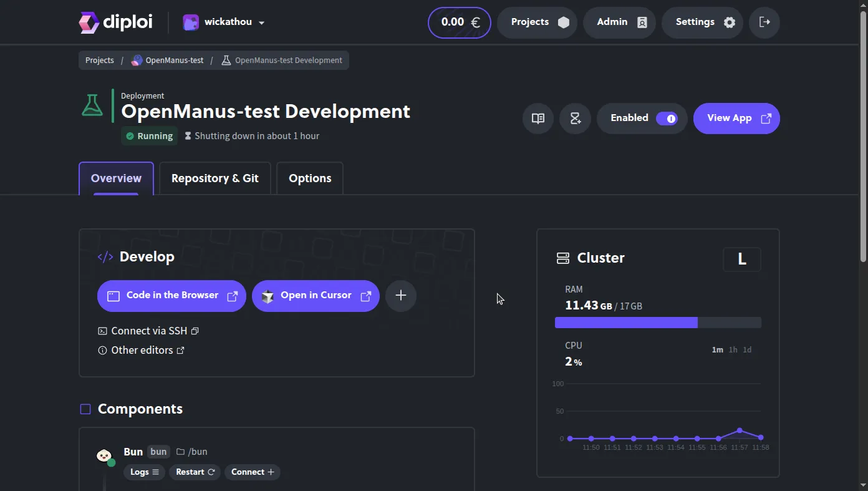
Task: Open the deployment documentation book icon
Action: point(538,119)
